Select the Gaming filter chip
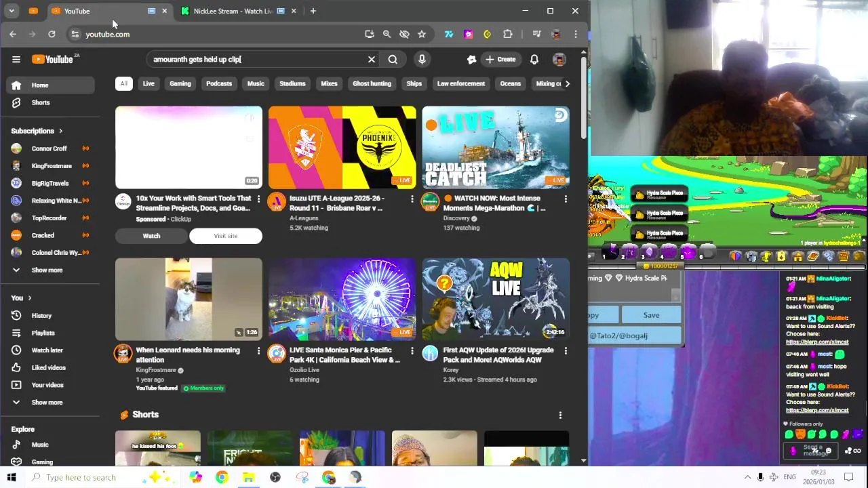The width and height of the screenshot is (868, 488). (x=180, y=83)
